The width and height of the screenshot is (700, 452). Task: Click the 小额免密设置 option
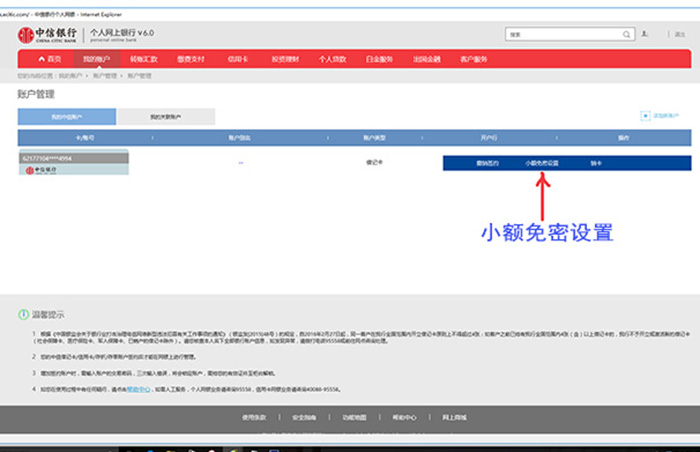tap(541, 162)
